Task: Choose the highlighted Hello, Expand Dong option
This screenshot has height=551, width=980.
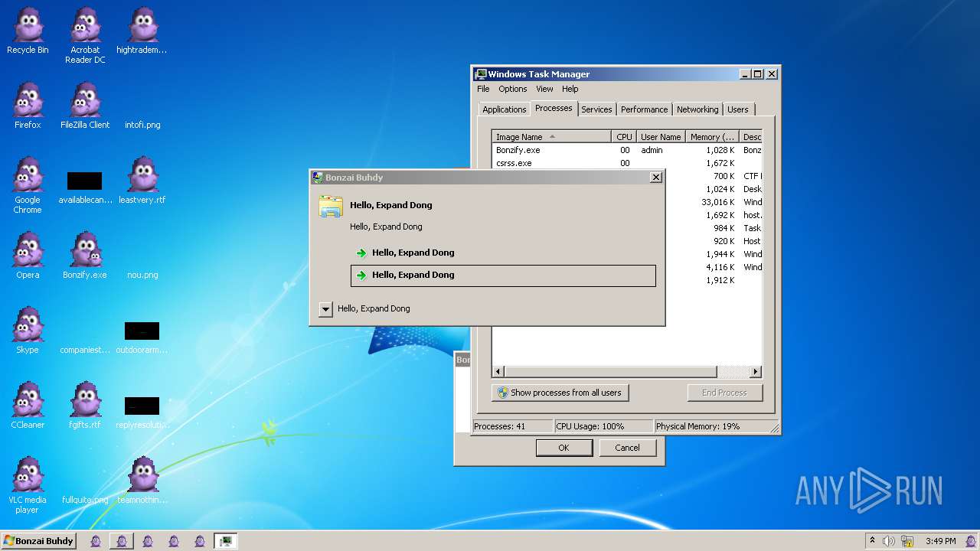Action: 503,275
